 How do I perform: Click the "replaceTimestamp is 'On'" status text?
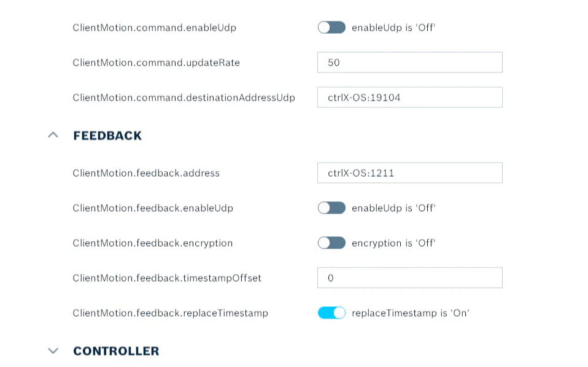[411, 313]
